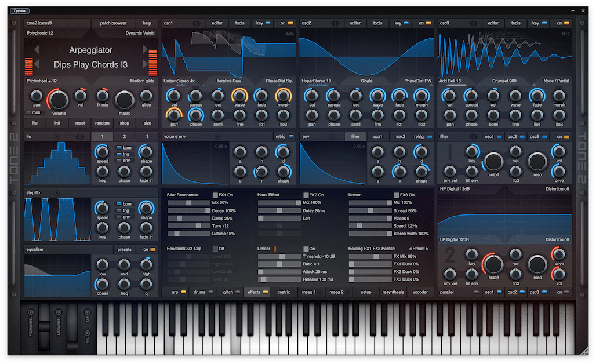
Task: Open Iterative Saw waveform selector
Action: 229,81
